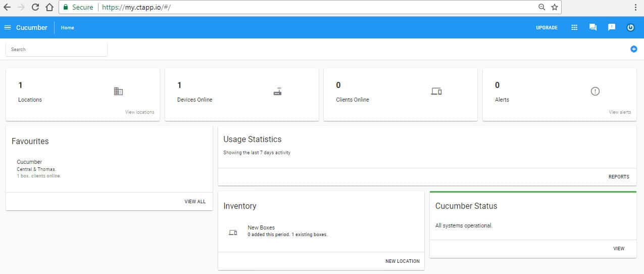The height and width of the screenshot is (274, 644).
Task: Click the Devices Online router icon
Action: point(277,92)
